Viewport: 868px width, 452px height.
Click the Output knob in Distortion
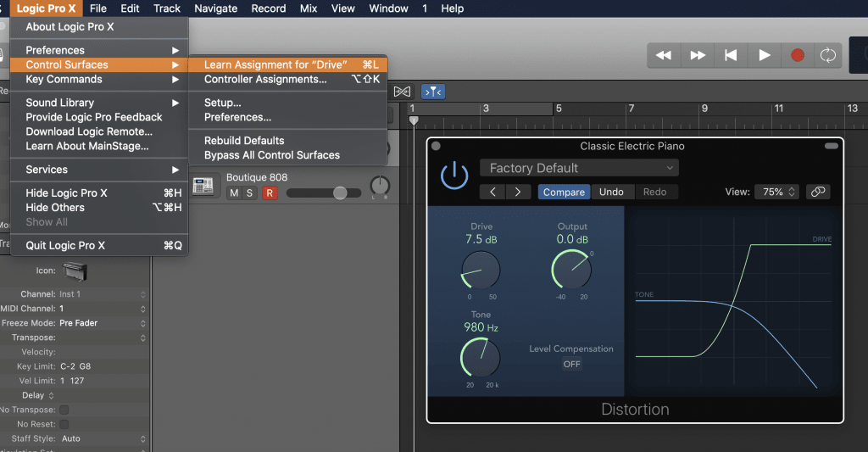[572, 270]
